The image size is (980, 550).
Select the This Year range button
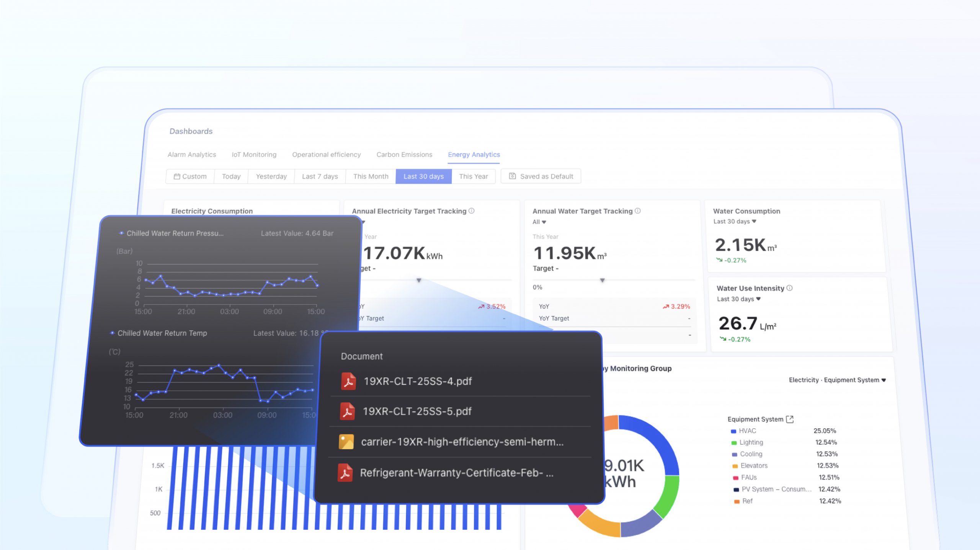pyautogui.click(x=474, y=176)
